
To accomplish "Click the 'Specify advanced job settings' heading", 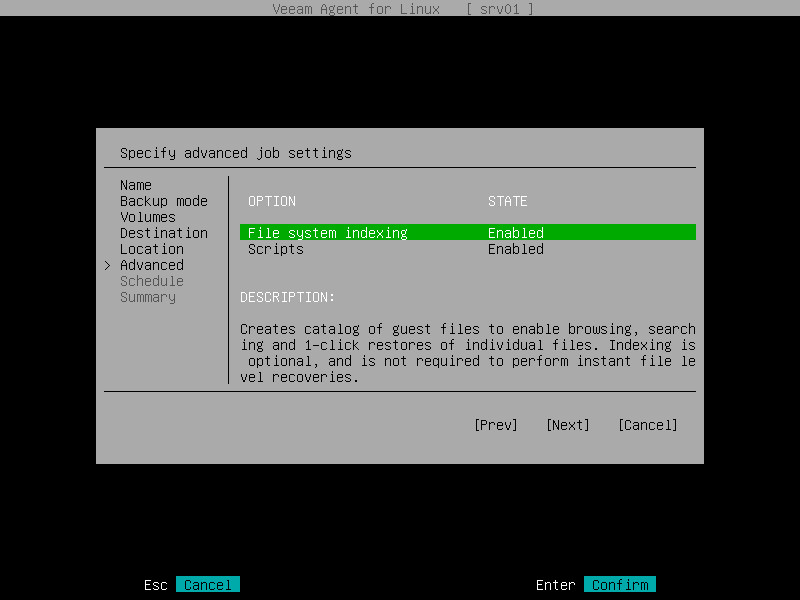I will 236,153.
